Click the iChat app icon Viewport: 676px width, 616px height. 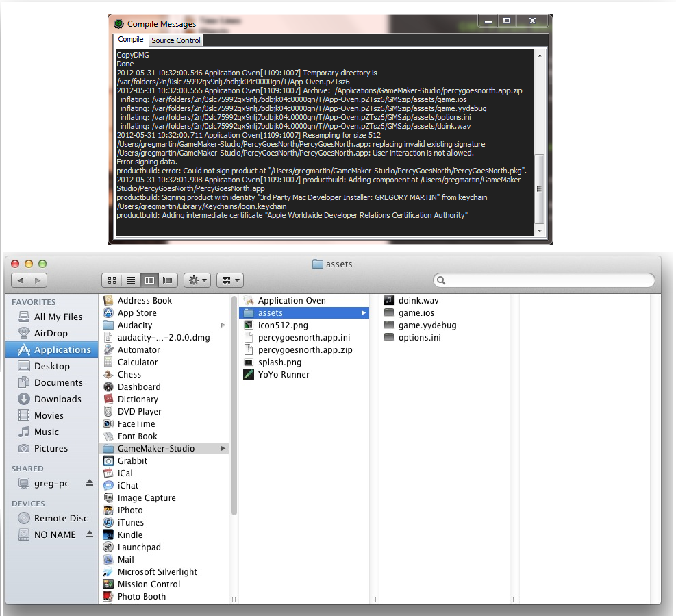pyautogui.click(x=109, y=485)
